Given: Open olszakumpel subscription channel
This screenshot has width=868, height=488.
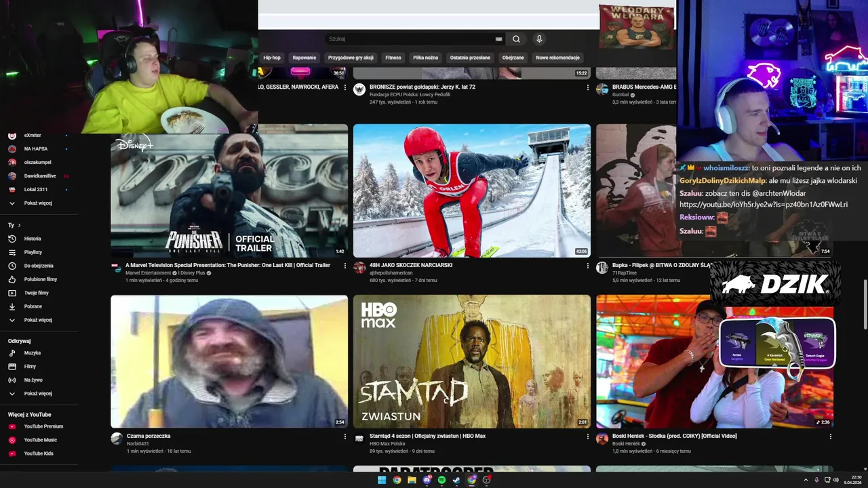Looking at the screenshot, I should pos(37,163).
